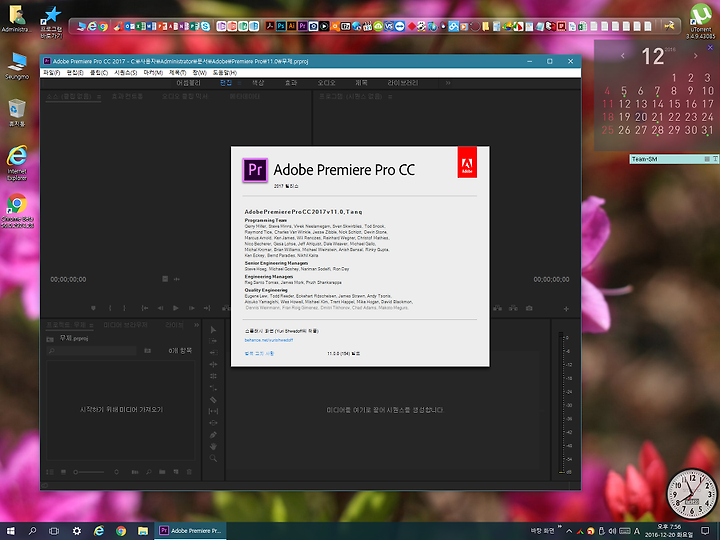Expand workspace overflow chevron

coord(448,83)
